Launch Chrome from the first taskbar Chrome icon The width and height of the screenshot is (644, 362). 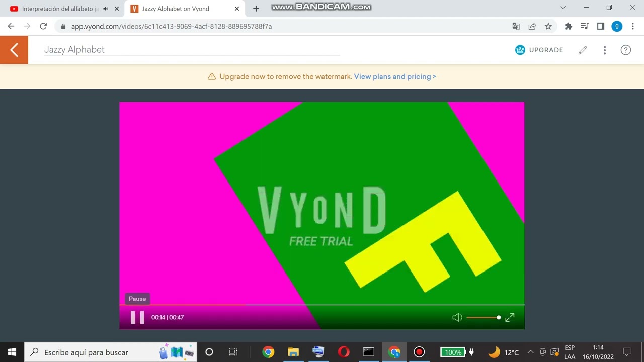coord(268,352)
